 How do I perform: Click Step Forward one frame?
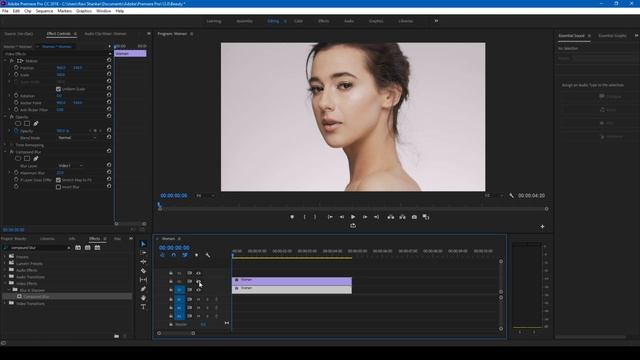[365, 217]
